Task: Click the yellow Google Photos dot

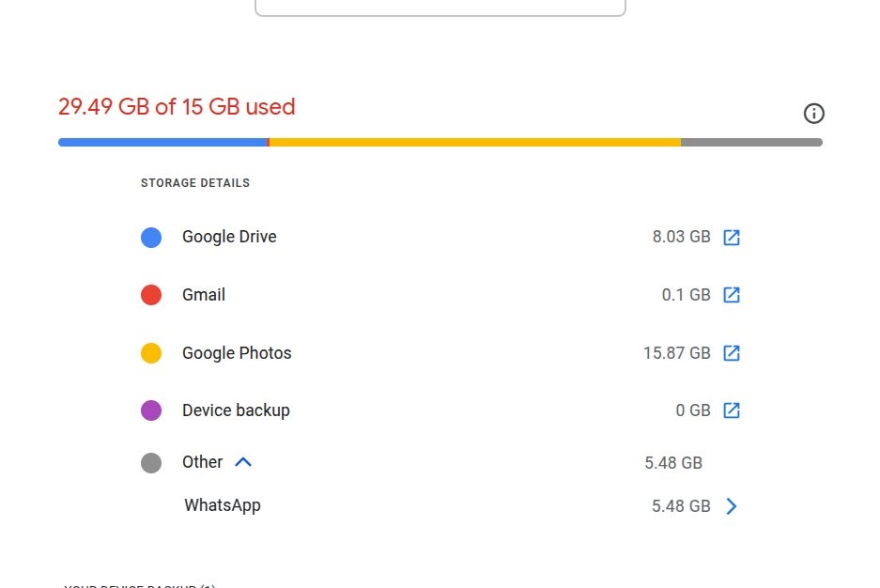Action: click(151, 353)
